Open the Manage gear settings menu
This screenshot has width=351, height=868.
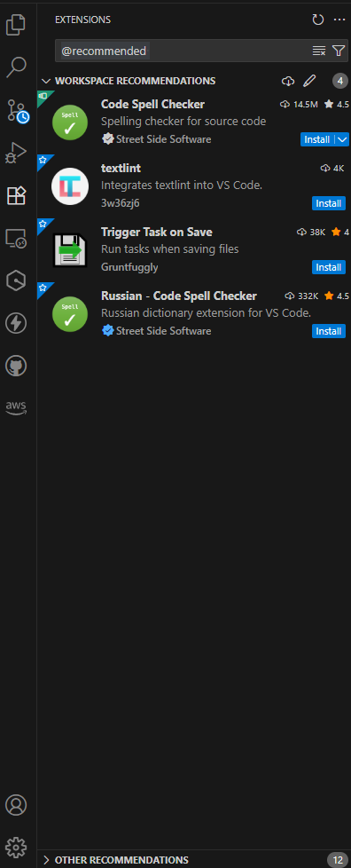16,847
